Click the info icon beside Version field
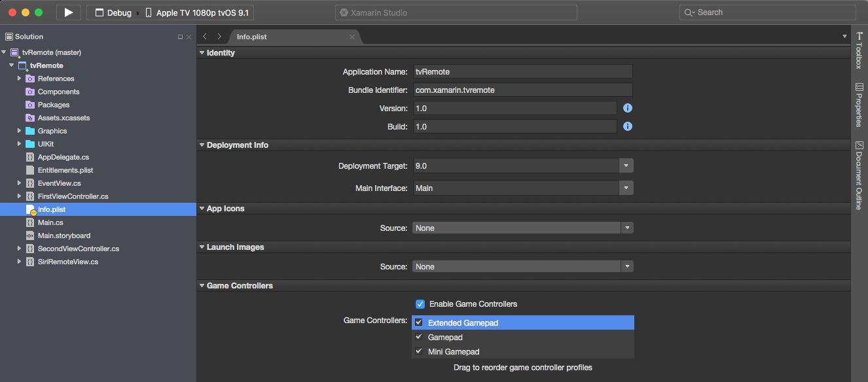Screen dimensions: 868x382 (x=627, y=107)
